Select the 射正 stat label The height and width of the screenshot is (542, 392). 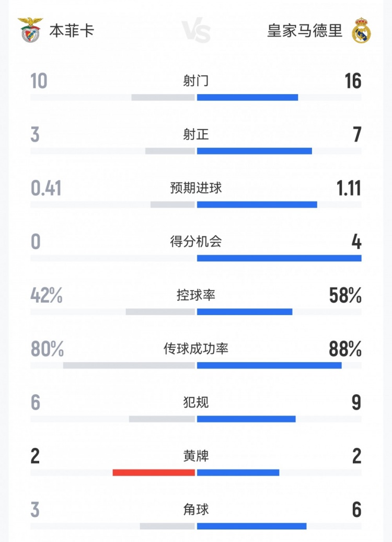tap(196, 134)
